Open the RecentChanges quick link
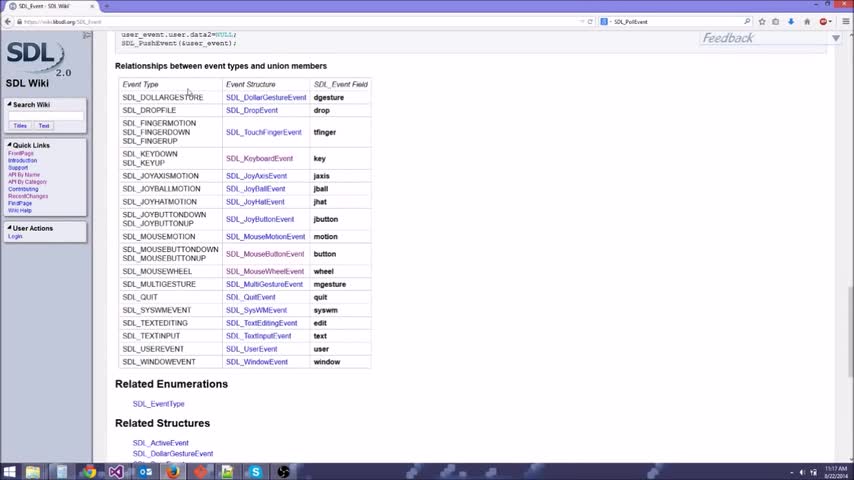The width and height of the screenshot is (854, 480). tap(28, 196)
